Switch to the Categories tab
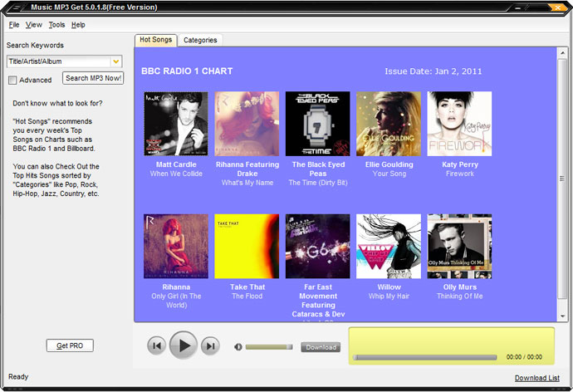The width and height of the screenshot is (573, 392). 200,40
